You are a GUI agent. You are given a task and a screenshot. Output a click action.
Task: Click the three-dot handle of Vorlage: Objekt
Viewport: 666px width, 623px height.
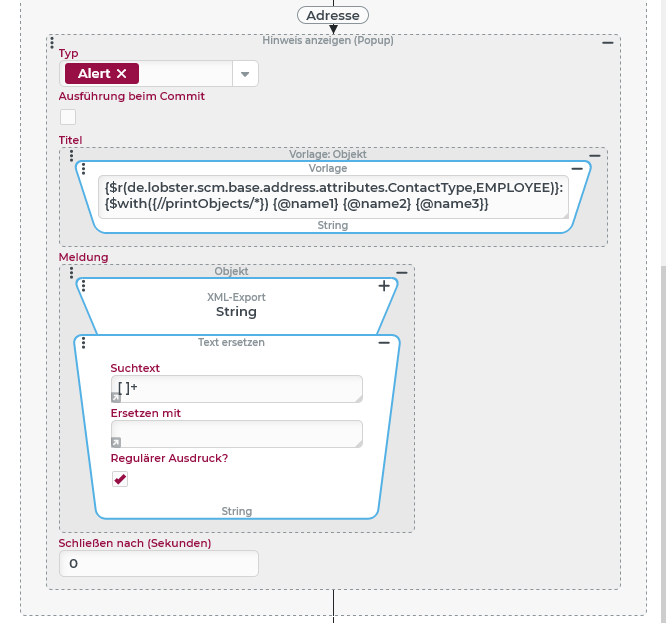(x=71, y=156)
